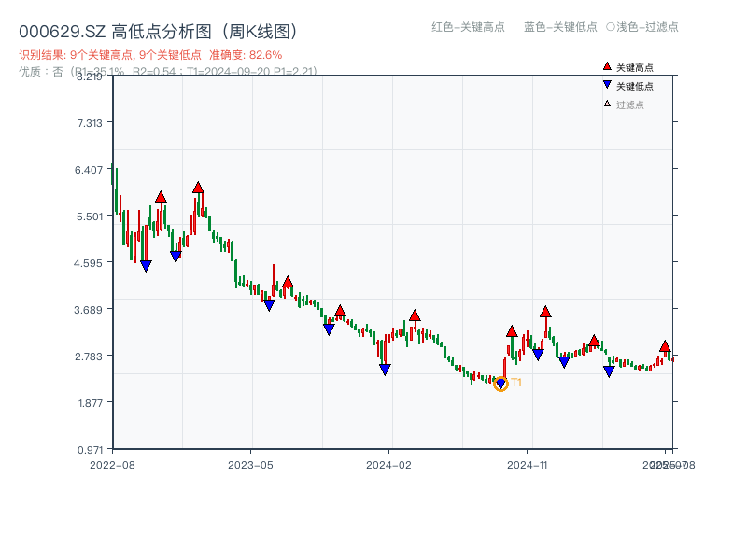Image resolution: width=747 pixels, height=560 pixels.
Task: Click the 2024-02 x-axis label
Action: point(388,465)
